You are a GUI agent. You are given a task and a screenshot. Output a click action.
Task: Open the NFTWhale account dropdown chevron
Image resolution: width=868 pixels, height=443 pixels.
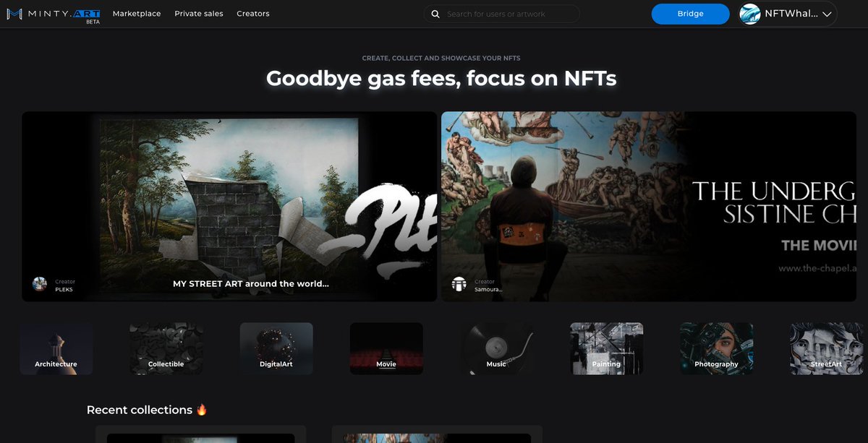coord(827,14)
